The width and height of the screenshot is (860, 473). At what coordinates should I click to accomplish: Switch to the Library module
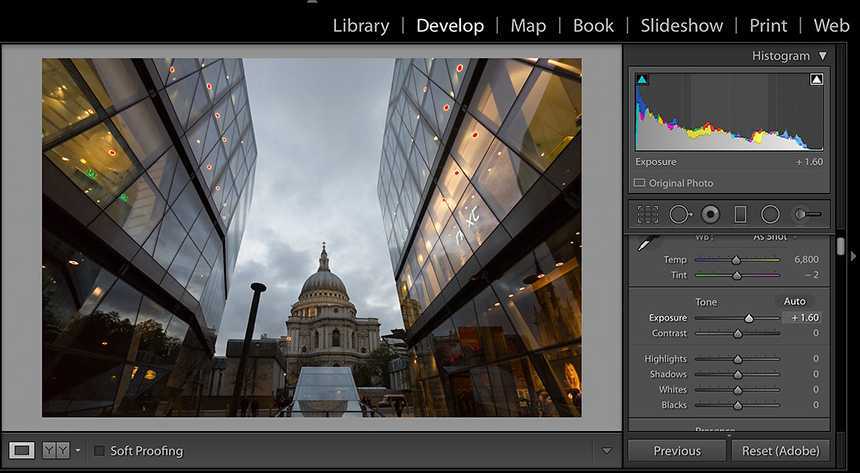[360, 25]
